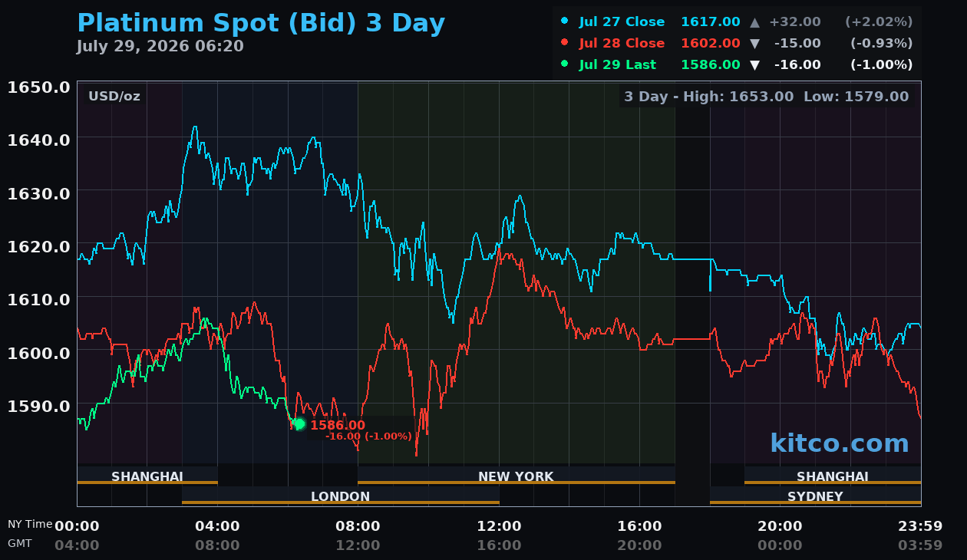The image size is (967, 560).
Task: Click the USD/oz unit label
Action: [114, 97]
